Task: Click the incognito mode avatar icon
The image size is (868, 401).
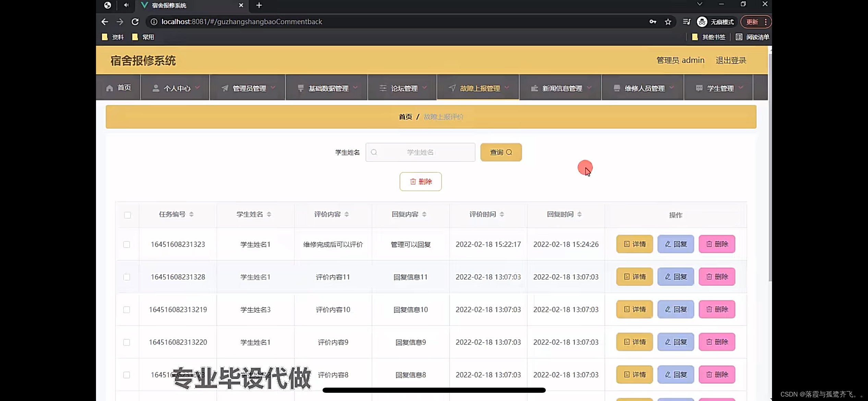Action: click(x=702, y=22)
